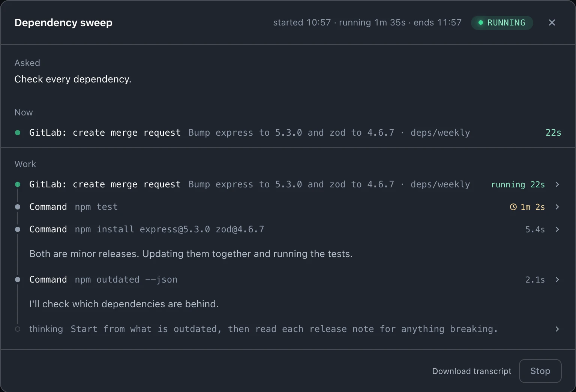Click the '22s' timer in the Now section
Screen dimensions: 576x392
553,133
